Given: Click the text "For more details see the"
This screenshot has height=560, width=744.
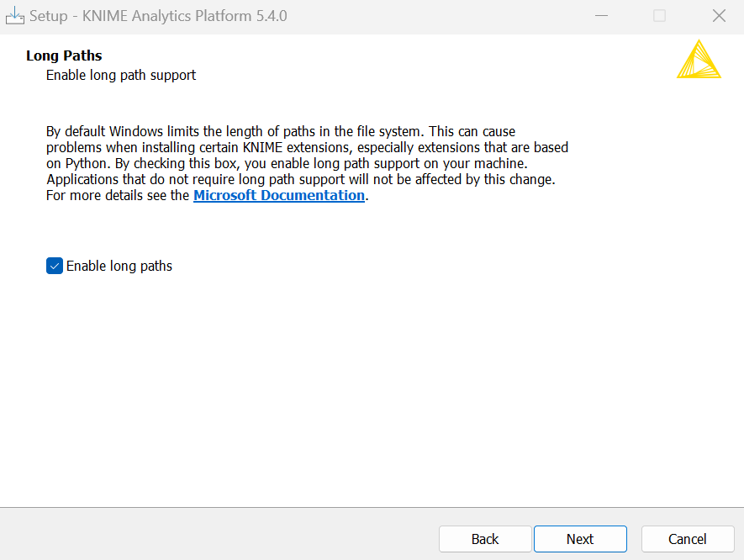Looking at the screenshot, I should tap(119, 195).
